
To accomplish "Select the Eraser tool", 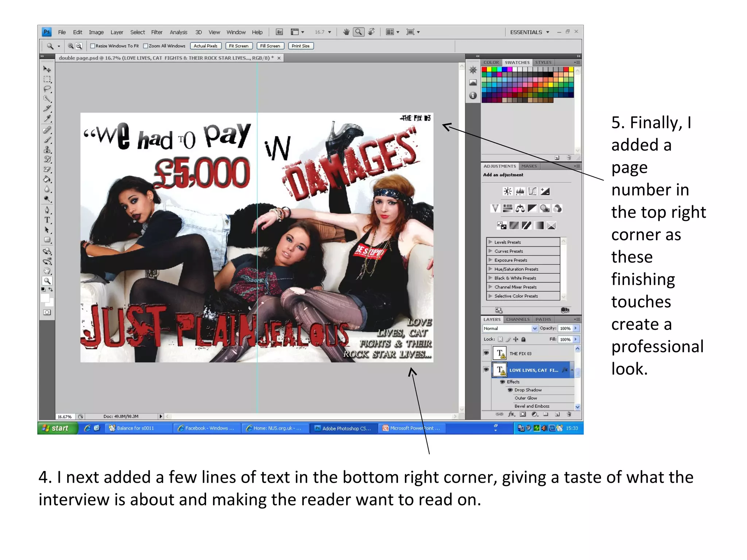I will point(47,170).
